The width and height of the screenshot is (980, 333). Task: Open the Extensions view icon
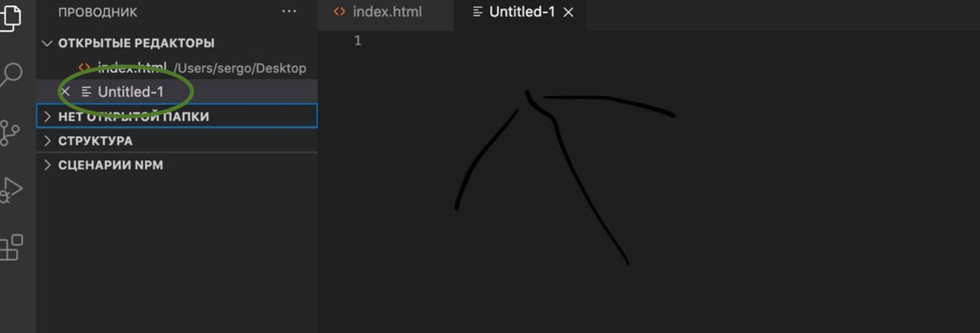11,247
